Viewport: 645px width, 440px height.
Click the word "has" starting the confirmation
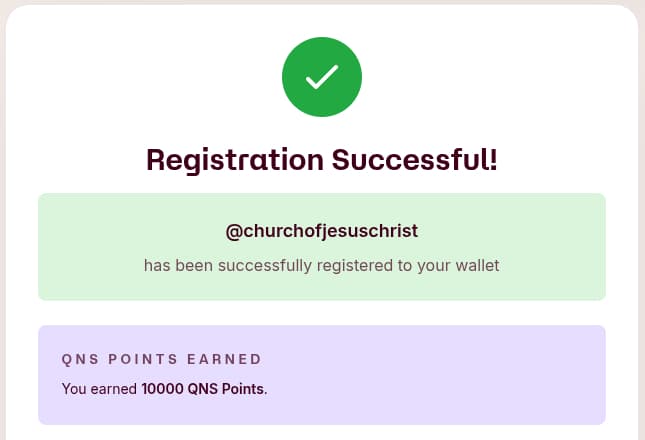pyautogui.click(x=155, y=266)
